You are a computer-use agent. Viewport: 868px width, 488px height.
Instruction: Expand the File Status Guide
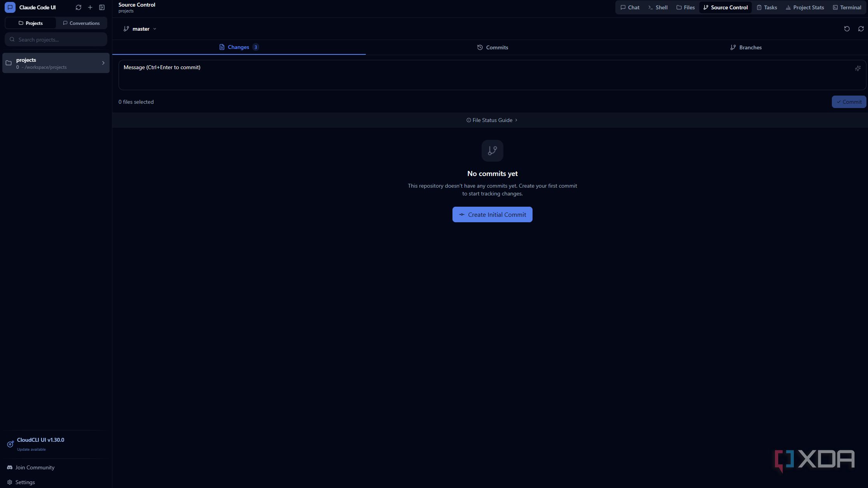tap(492, 120)
